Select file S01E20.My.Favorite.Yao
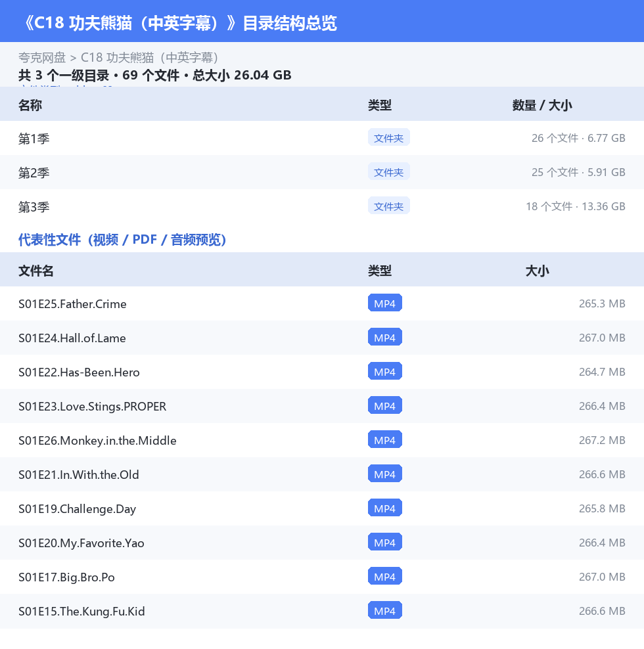Viewport: 644px width, 649px height. (x=81, y=543)
